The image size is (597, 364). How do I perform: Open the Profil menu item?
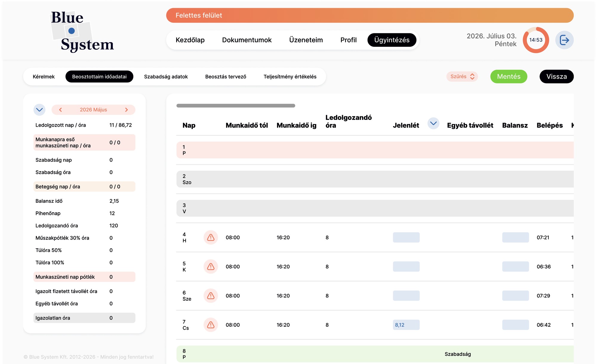click(x=349, y=40)
